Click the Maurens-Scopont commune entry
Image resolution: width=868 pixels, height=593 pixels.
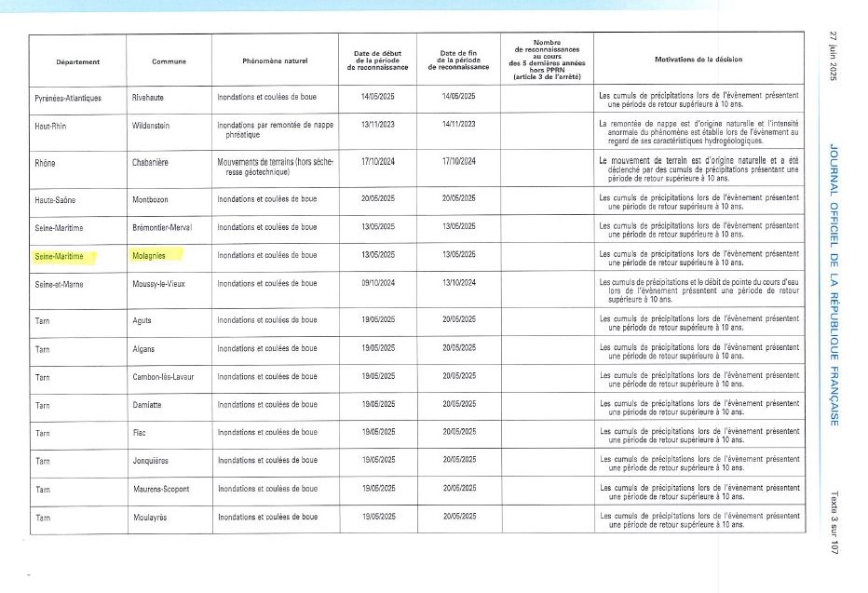tap(162, 489)
